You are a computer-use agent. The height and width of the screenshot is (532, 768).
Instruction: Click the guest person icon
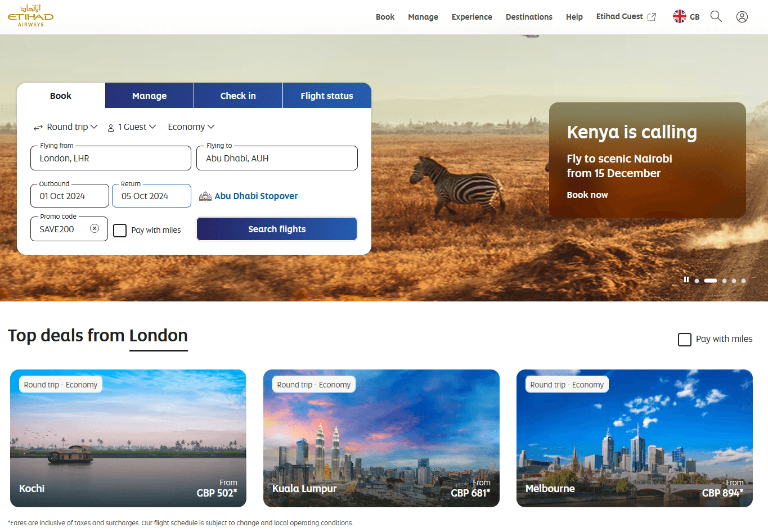(111, 128)
